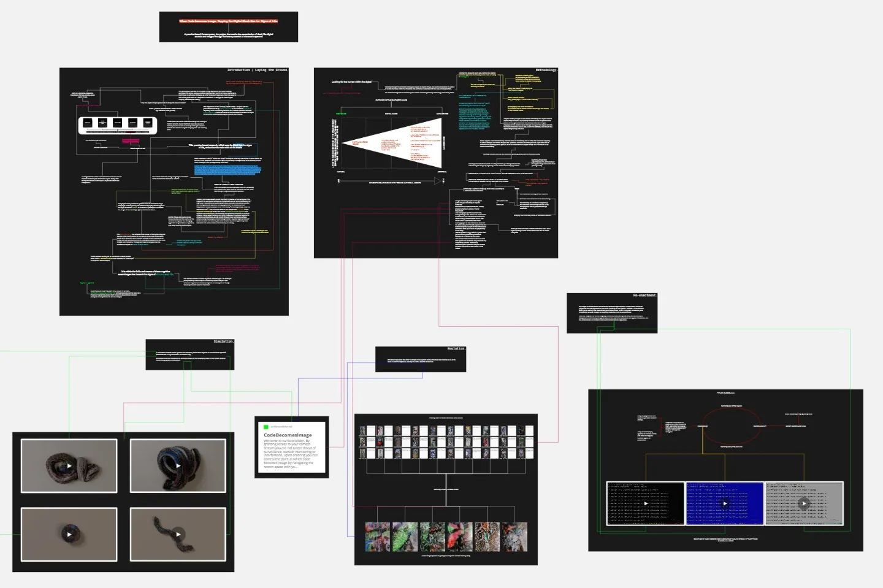Select the 'Re-enactment.' frame label
The width and height of the screenshot is (883, 588).
coord(644,296)
